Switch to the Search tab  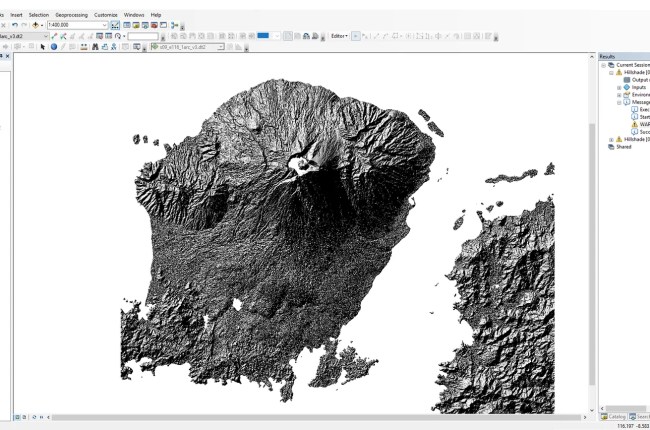[639, 416]
